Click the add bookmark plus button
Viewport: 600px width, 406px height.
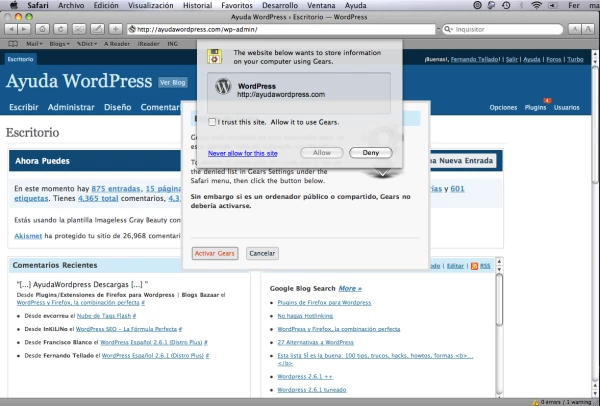pyautogui.click(x=116, y=30)
